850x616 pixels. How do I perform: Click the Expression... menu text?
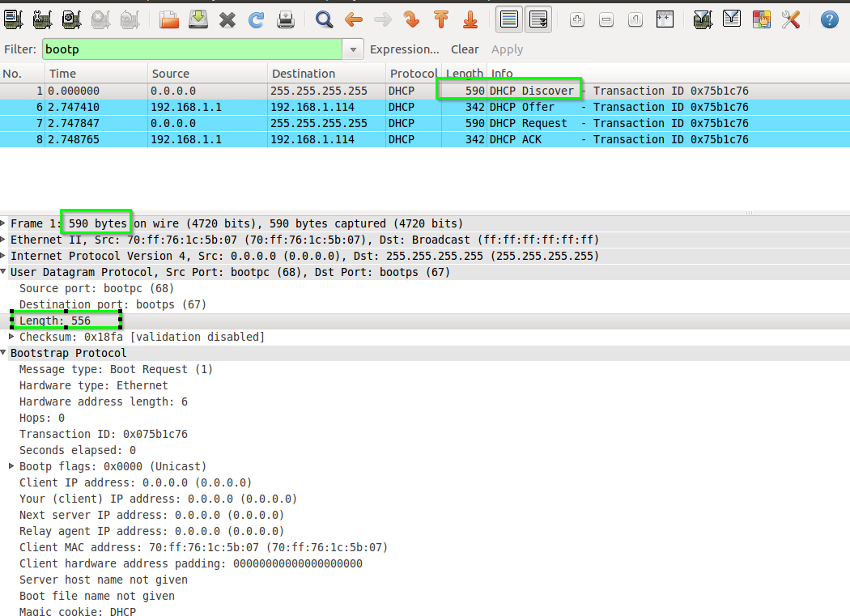point(405,49)
